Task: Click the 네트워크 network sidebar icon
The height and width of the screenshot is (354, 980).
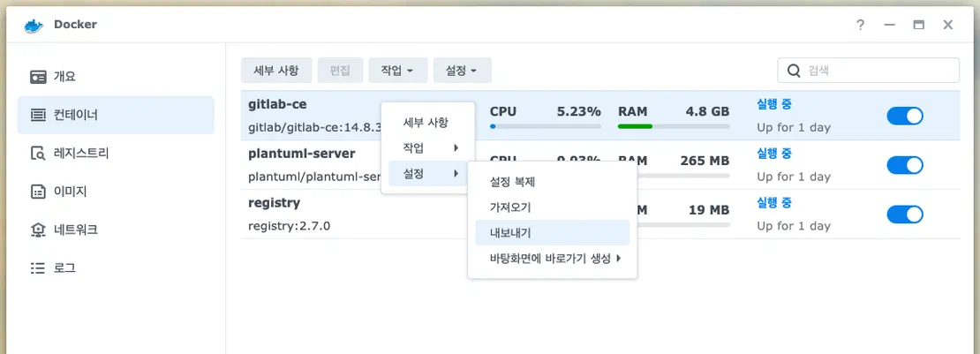Action: coord(39,230)
